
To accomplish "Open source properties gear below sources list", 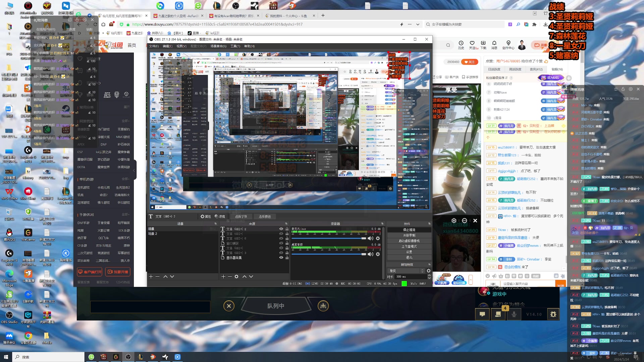I will [236, 277].
